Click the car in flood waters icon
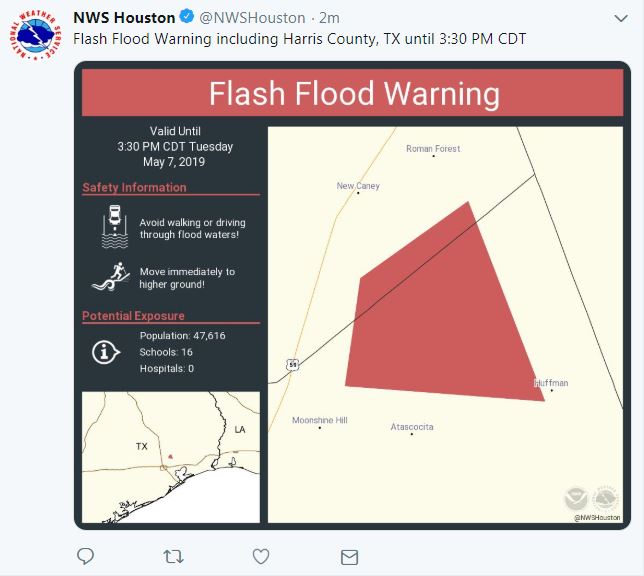Screen dimensions: 644x576 tap(115, 228)
